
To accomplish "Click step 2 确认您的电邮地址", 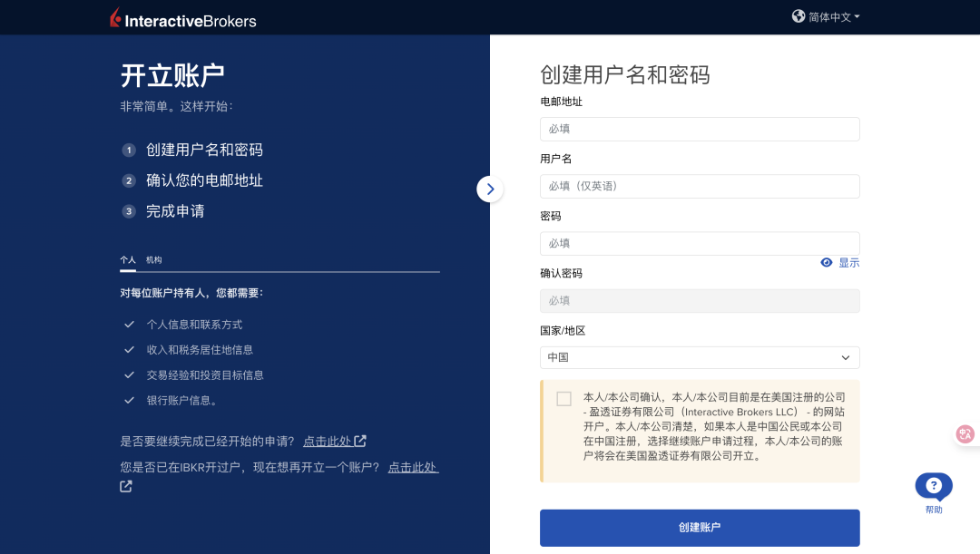I will point(192,180).
